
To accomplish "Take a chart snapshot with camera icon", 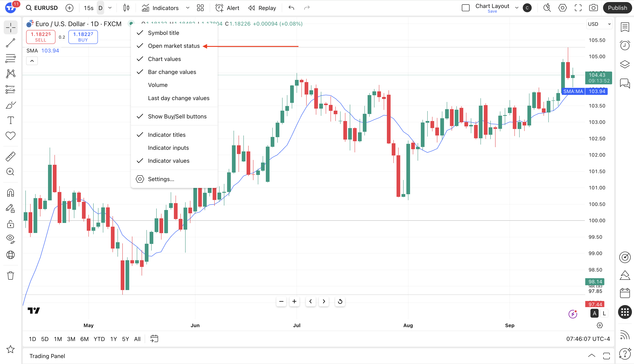I will 593,8.
